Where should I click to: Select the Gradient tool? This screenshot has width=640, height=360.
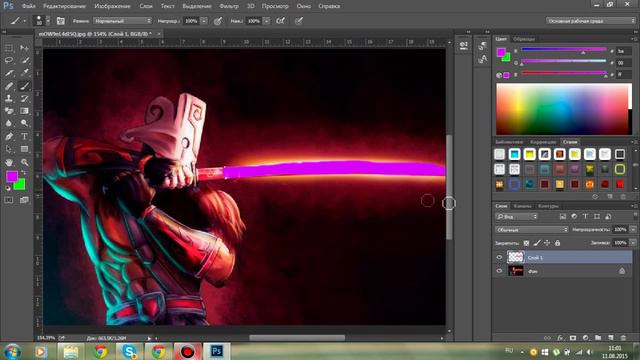click(x=24, y=111)
